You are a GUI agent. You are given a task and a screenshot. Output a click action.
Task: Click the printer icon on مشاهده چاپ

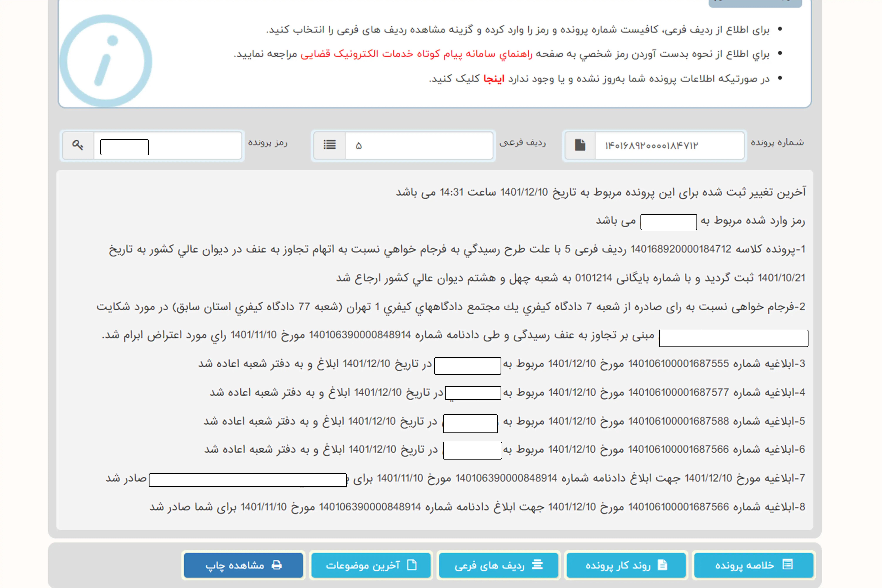pyautogui.click(x=277, y=565)
